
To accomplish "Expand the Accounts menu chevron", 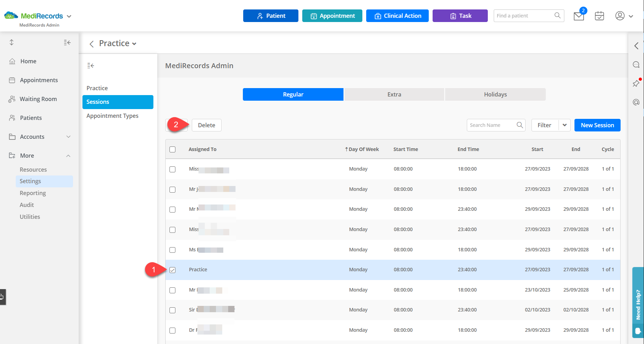I will pos(68,137).
